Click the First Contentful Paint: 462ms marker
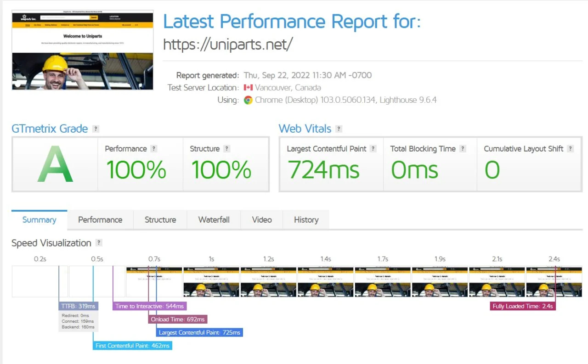 coord(132,346)
